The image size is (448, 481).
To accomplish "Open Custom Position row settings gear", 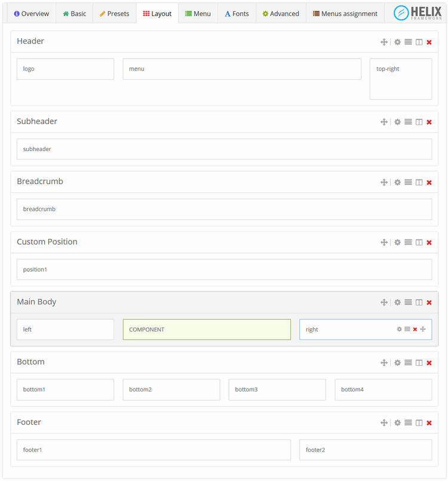I will tap(397, 242).
